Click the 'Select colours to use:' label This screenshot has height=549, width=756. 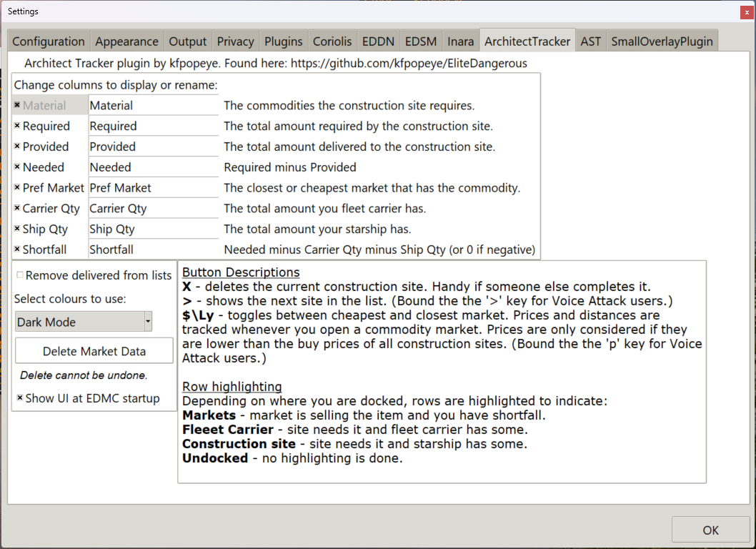(x=70, y=299)
